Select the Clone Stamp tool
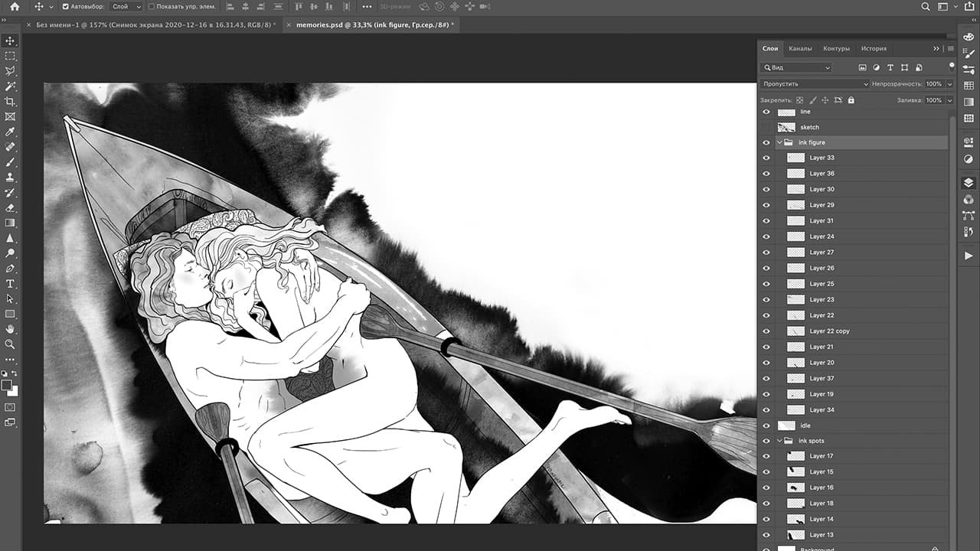 (10, 178)
